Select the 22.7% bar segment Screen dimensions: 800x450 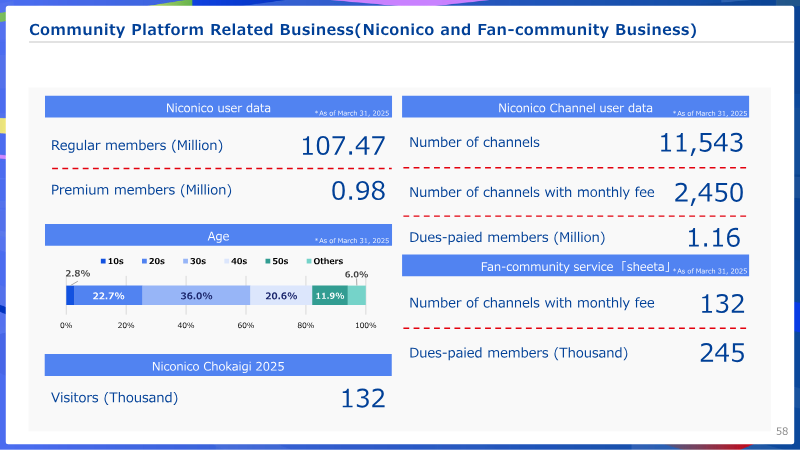pos(108,295)
